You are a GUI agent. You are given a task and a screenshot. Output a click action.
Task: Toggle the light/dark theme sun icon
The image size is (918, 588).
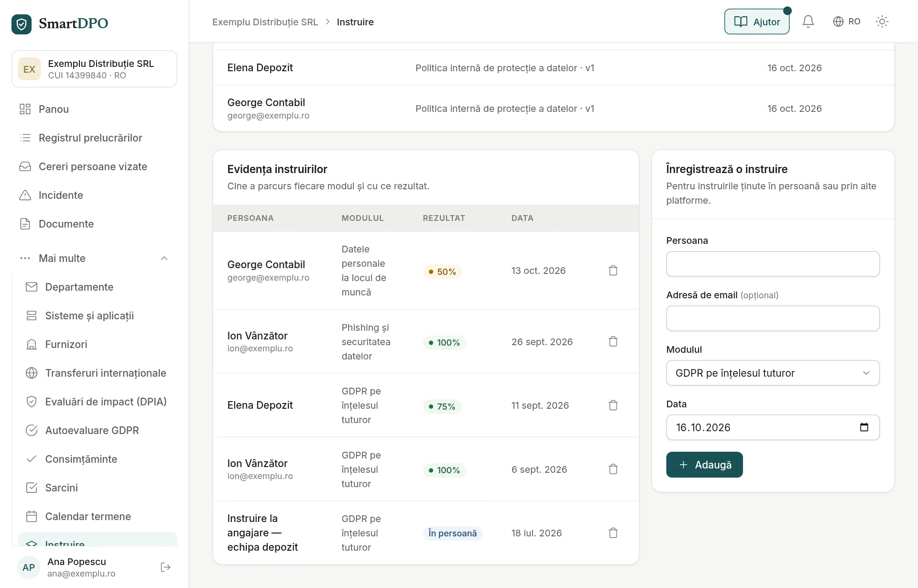click(882, 22)
